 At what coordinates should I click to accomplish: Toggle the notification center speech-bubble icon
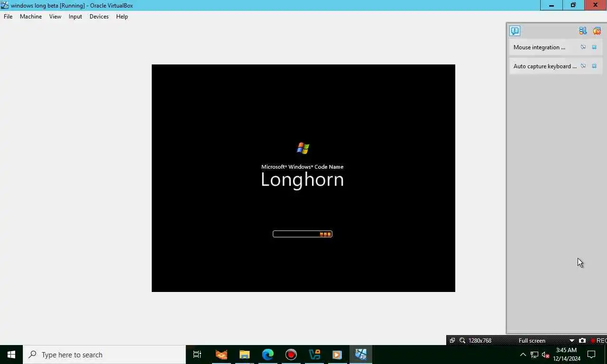click(515, 31)
